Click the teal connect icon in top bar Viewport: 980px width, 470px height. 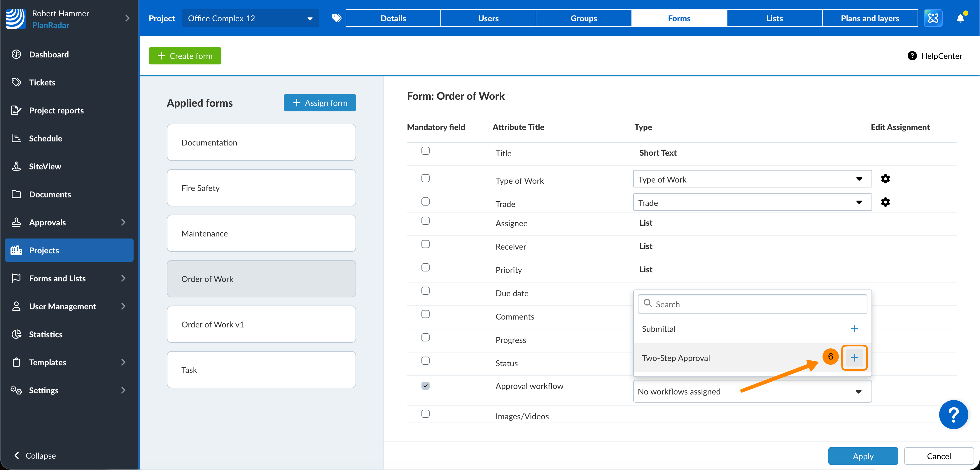(x=933, y=18)
